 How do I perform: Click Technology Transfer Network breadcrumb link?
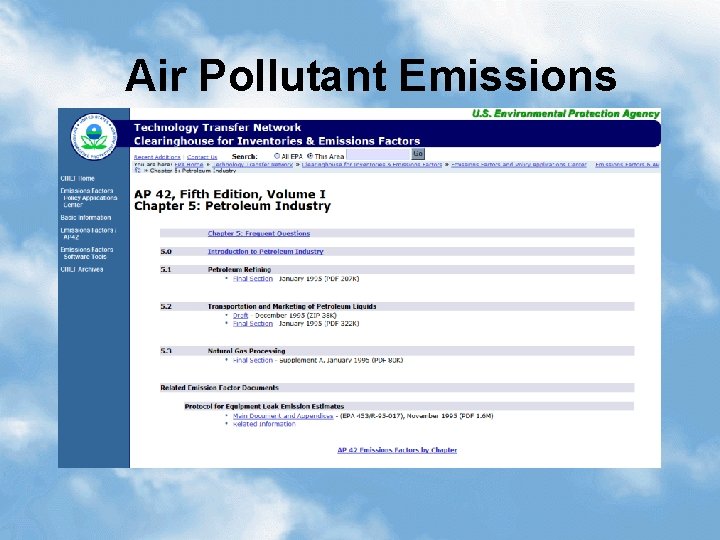253,164
